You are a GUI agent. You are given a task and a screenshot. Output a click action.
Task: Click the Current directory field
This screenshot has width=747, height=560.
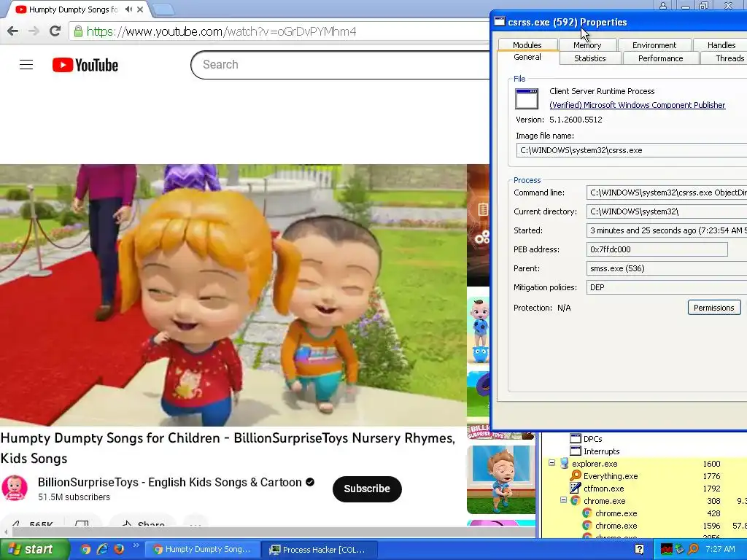click(x=667, y=211)
